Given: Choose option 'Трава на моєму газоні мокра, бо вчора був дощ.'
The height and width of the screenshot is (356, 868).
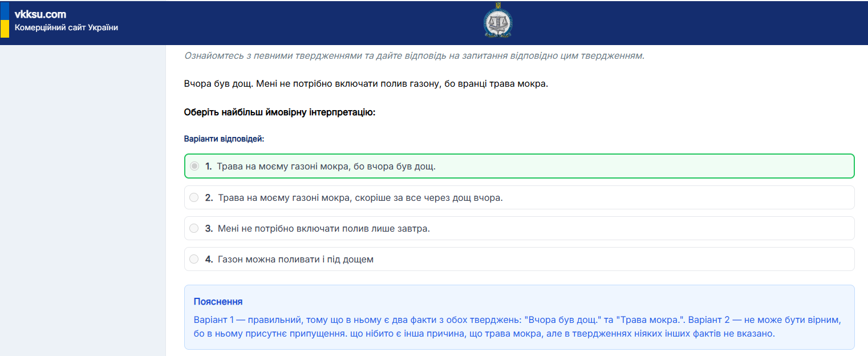Looking at the screenshot, I should pyautogui.click(x=520, y=166).
